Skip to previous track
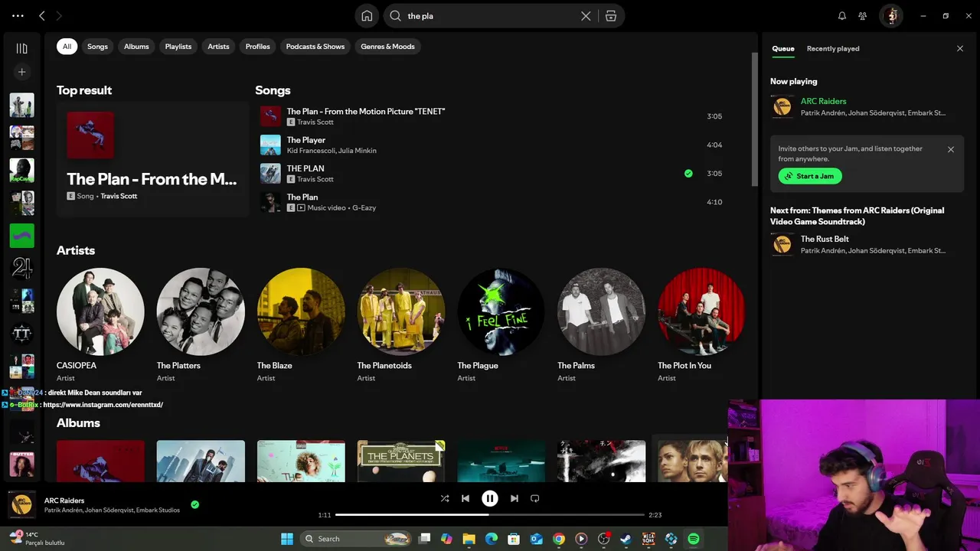980x551 pixels. [x=465, y=498]
